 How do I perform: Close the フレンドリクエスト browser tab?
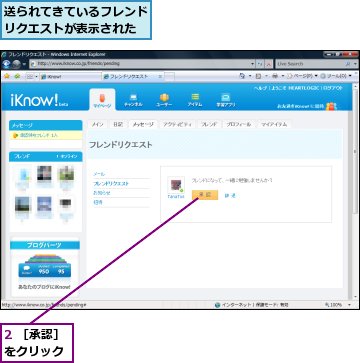(160, 77)
